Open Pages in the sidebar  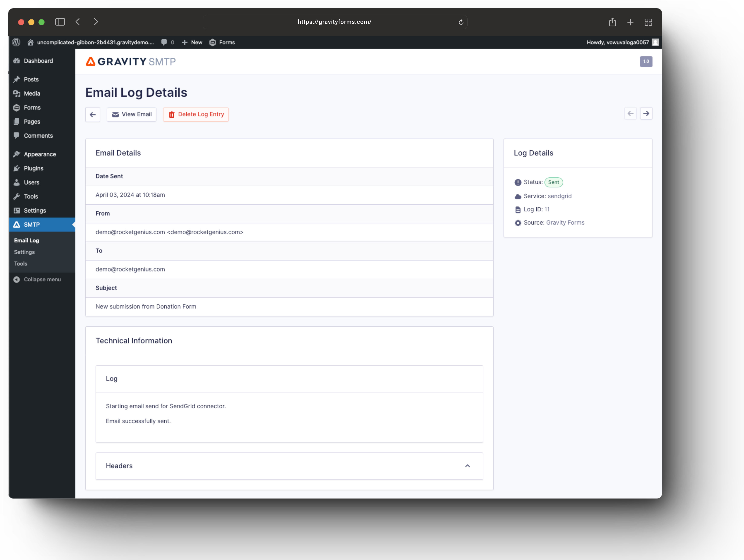pos(32,122)
